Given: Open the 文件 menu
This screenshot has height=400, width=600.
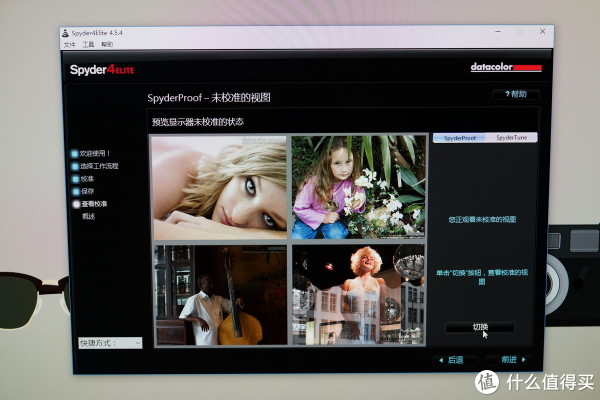Looking at the screenshot, I should pos(70,45).
